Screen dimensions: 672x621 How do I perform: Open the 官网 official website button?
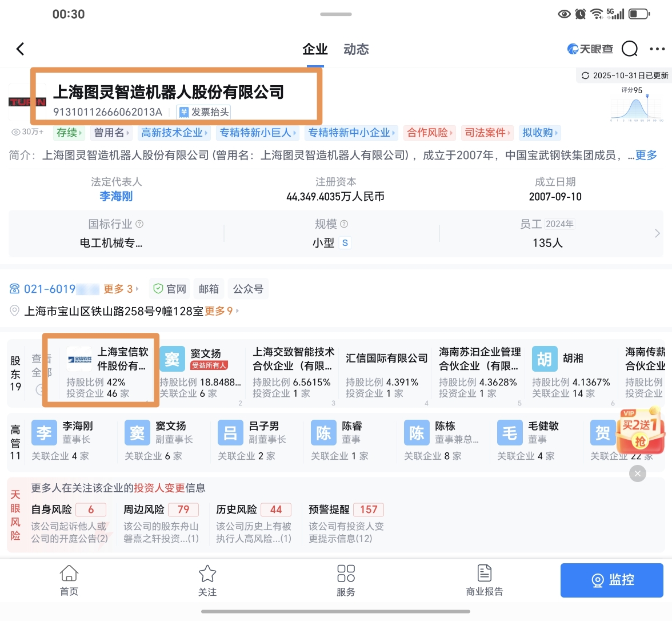(x=170, y=289)
